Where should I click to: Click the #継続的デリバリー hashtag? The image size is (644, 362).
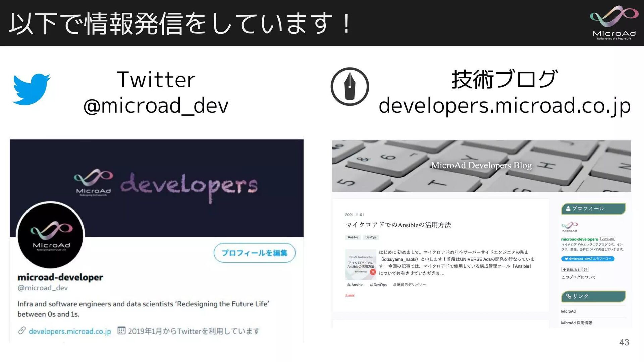tap(409, 285)
